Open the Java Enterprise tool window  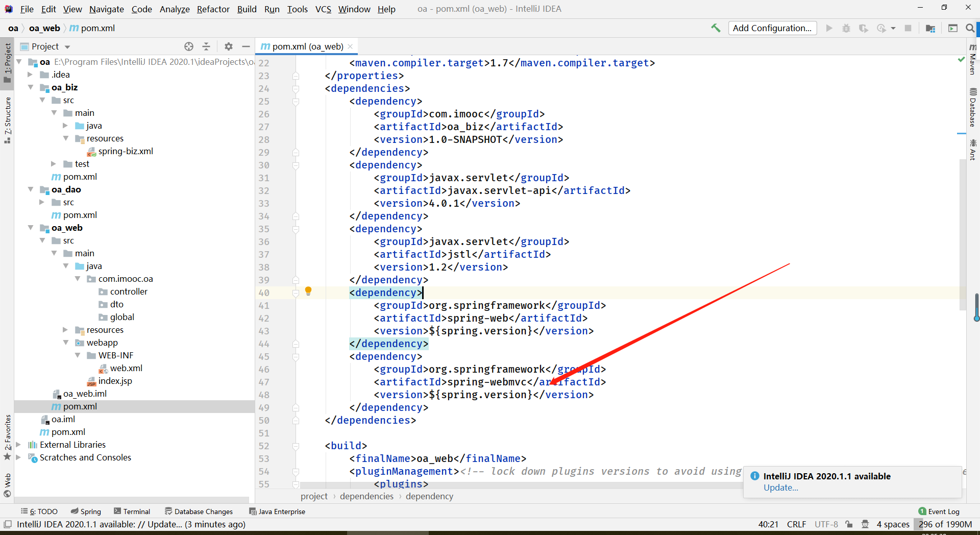tap(277, 512)
